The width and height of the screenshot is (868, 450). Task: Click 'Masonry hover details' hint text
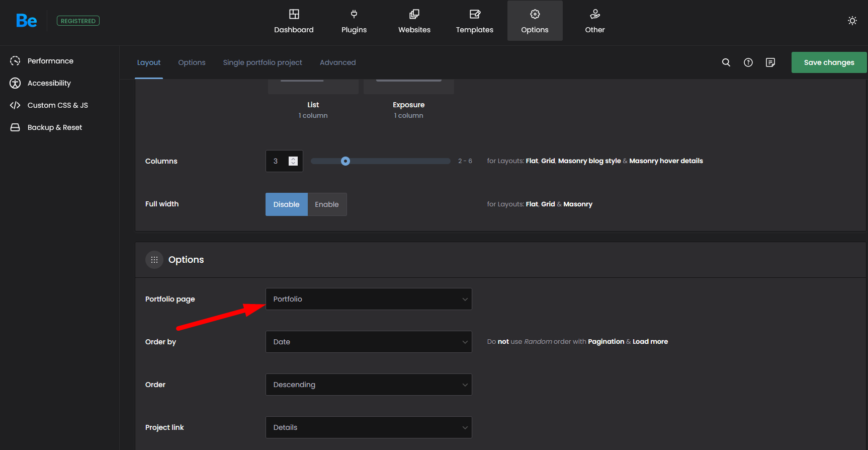click(x=666, y=161)
